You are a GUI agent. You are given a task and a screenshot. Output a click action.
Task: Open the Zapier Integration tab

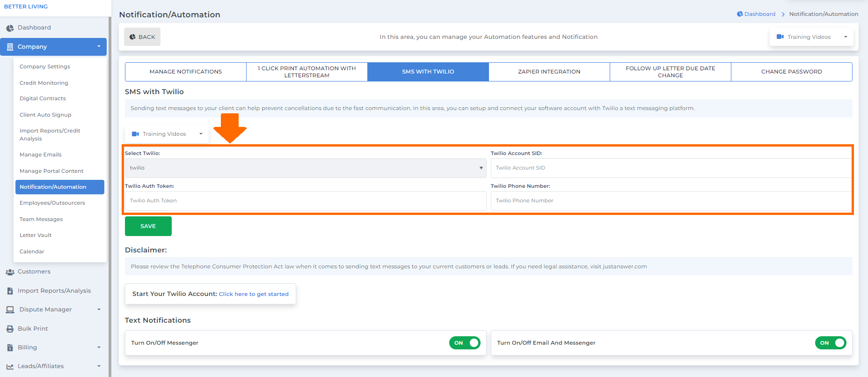click(549, 72)
